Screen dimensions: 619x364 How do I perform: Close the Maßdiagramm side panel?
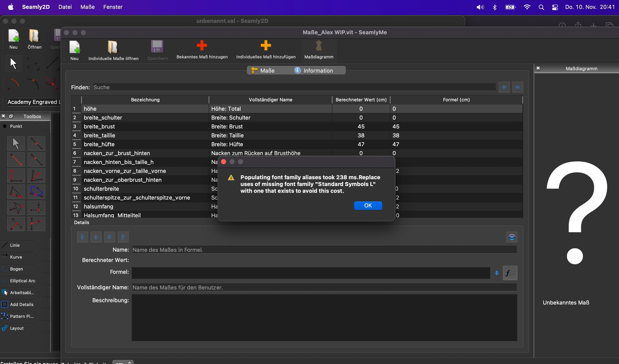[538, 68]
